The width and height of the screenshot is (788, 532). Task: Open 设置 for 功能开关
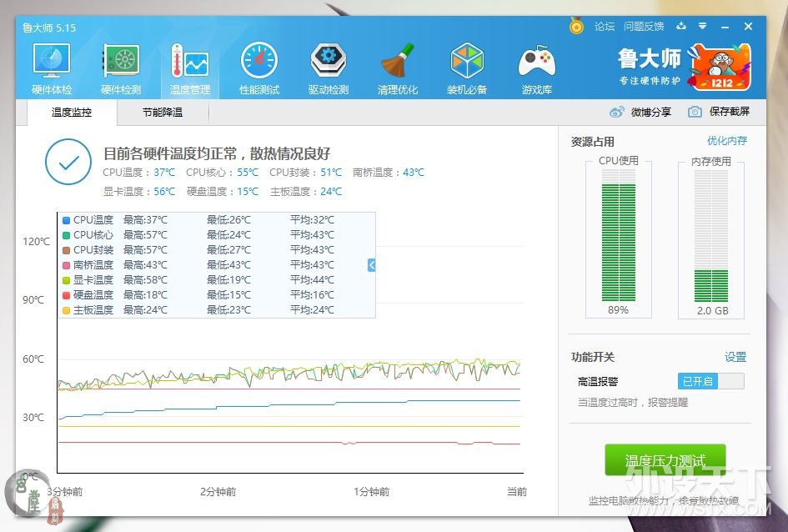pos(735,357)
